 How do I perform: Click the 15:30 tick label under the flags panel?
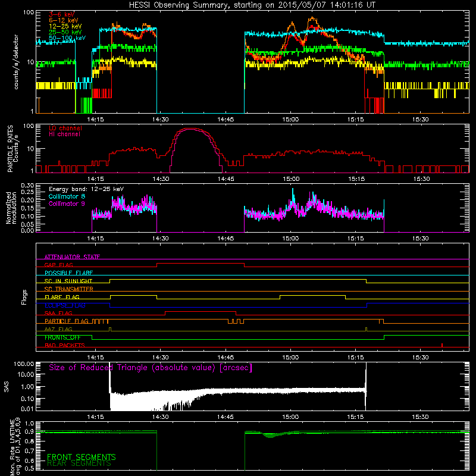pos(421,358)
